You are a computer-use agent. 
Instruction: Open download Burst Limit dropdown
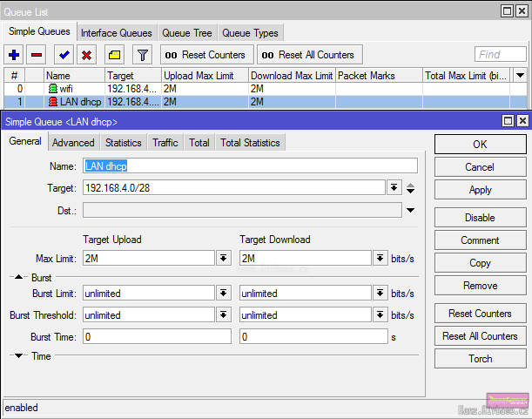tap(380, 293)
